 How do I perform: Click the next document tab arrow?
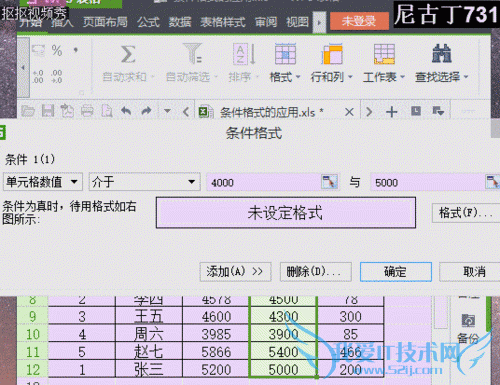(x=369, y=111)
